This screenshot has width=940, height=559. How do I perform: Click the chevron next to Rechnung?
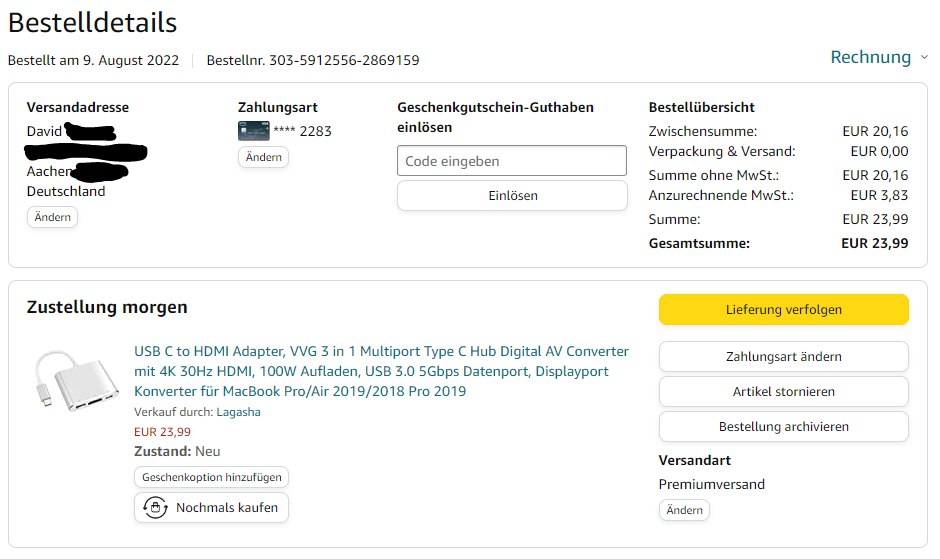click(x=924, y=58)
